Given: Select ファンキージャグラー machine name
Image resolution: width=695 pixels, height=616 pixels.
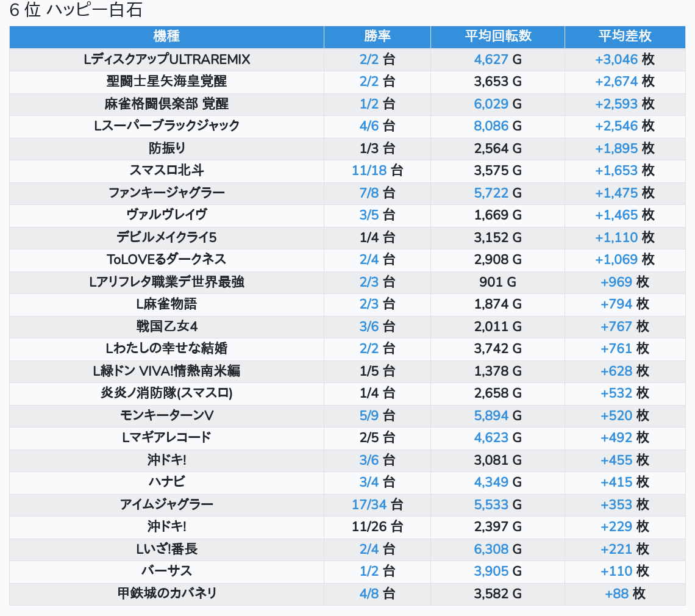Looking at the screenshot, I should pos(166,193).
